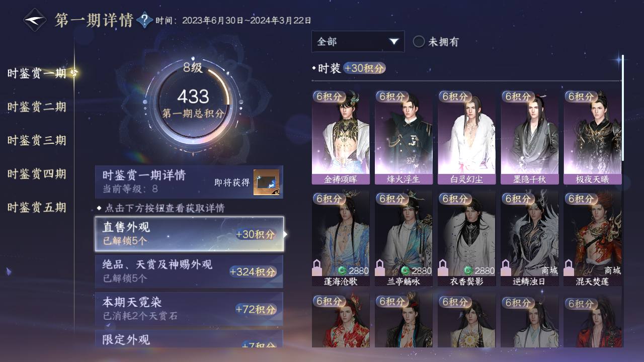Expand the 直售外观 details entry
644x362 pixels.
(x=189, y=234)
